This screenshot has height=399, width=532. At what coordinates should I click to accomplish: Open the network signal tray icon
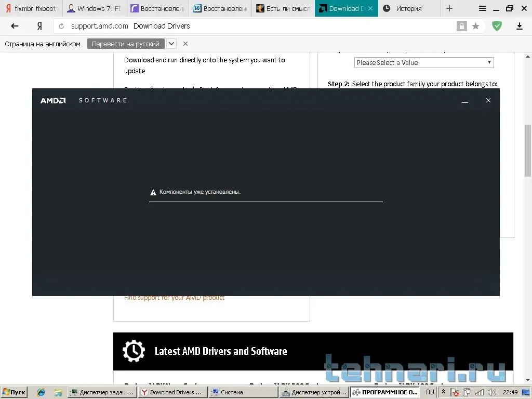[480, 393]
